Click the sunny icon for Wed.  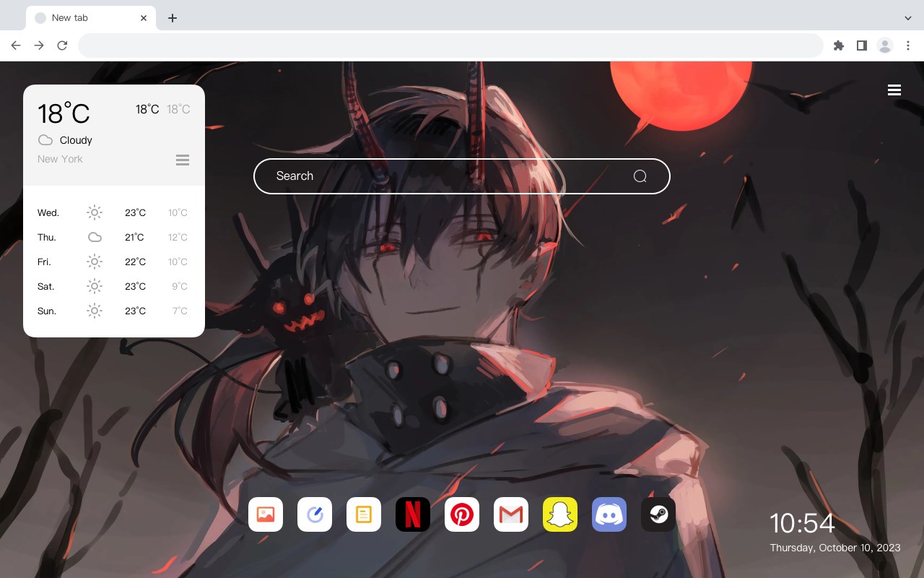pyautogui.click(x=95, y=212)
